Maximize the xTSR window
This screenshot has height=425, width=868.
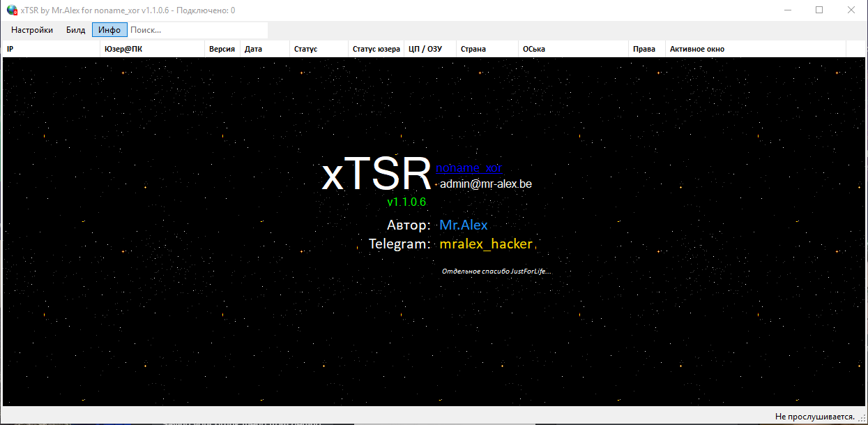[x=818, y=10]
